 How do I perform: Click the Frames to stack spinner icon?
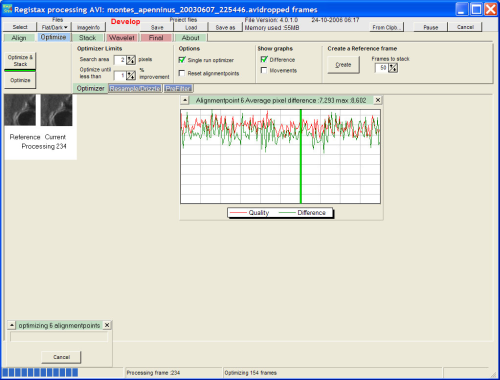click(393, 68)
